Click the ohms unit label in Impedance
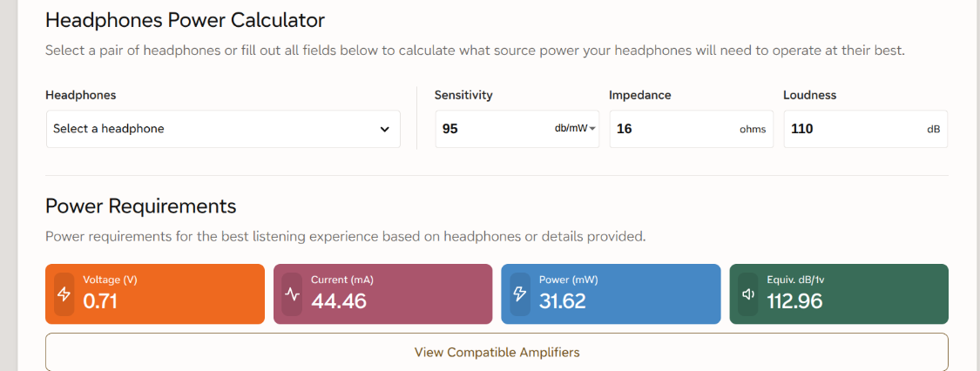The height and width of the screenshot is (371, 980). (x=753, y=130)
